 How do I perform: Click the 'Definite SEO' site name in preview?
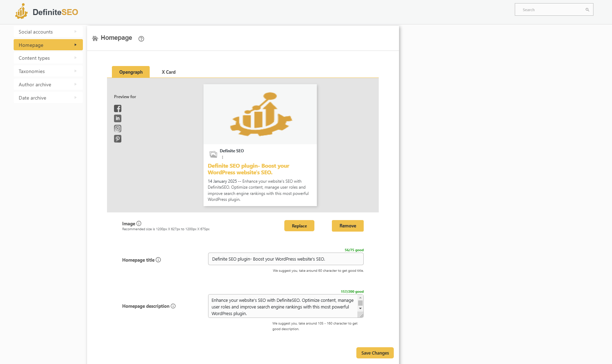click(232, 151)
